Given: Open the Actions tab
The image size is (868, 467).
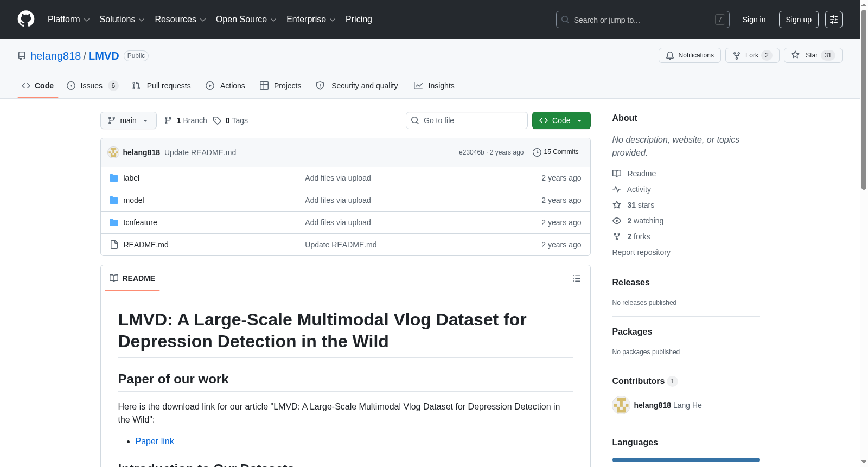Looking at the screenshot, I should pyautogui.click(x=226, y=86).
